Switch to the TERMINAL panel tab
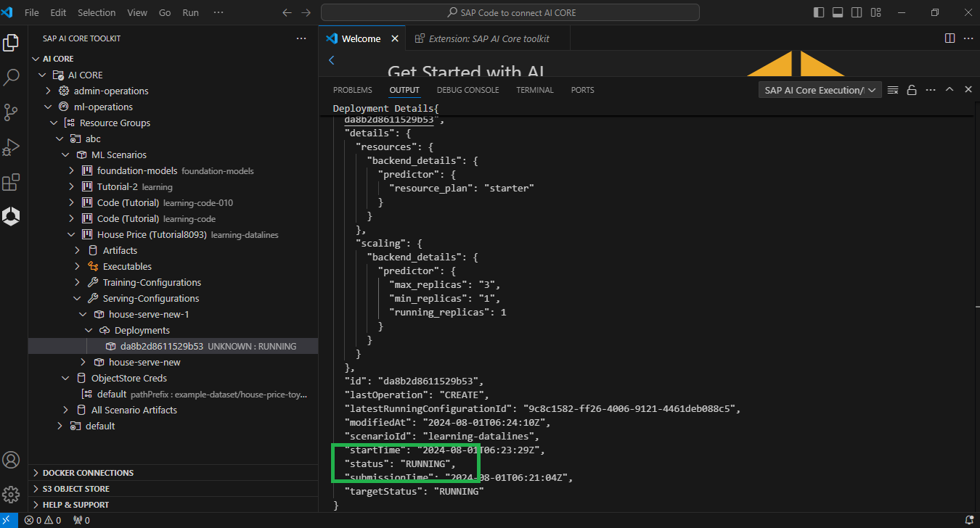Screen dimensions: 980x528 coord(535,90)
